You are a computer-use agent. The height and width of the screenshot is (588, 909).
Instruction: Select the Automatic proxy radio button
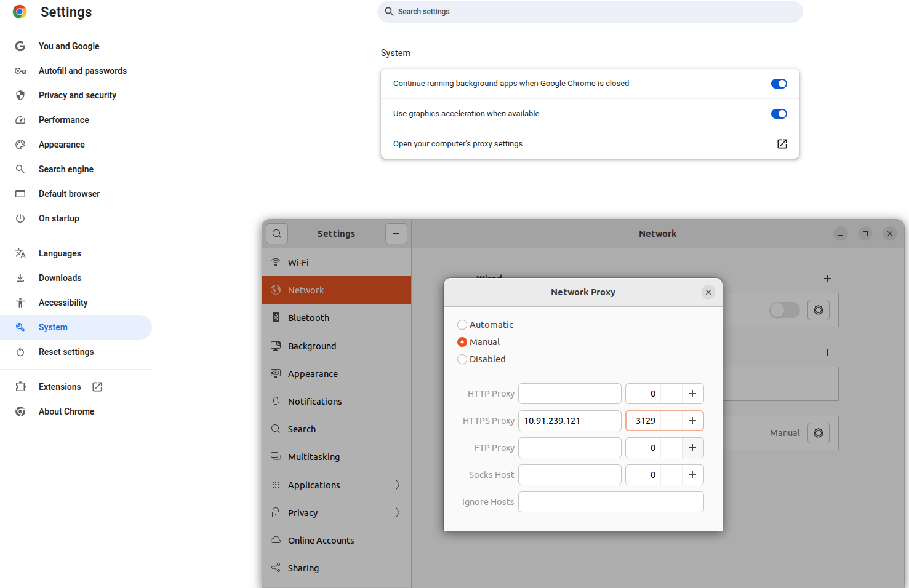pos(462,325)
